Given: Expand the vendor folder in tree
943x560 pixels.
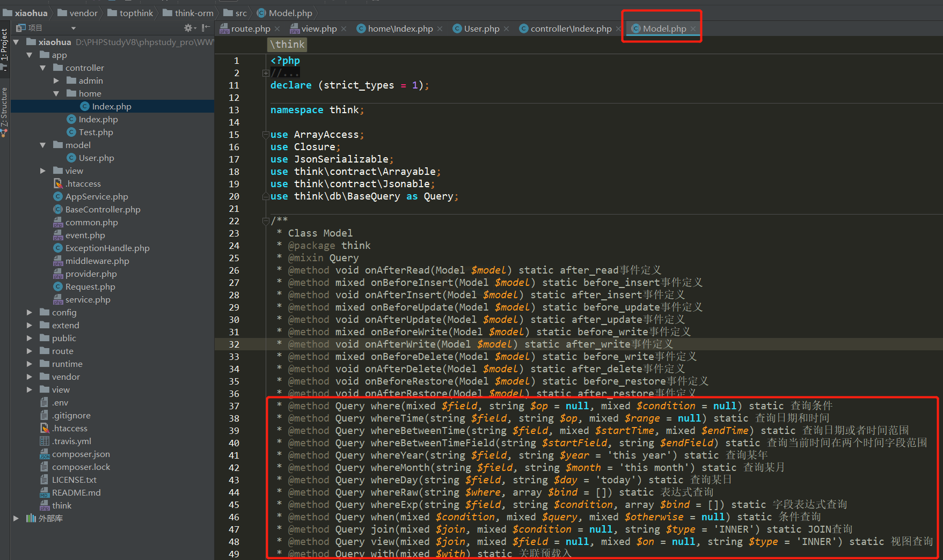Looking at the screenshot, I should [x=30, y=377].
